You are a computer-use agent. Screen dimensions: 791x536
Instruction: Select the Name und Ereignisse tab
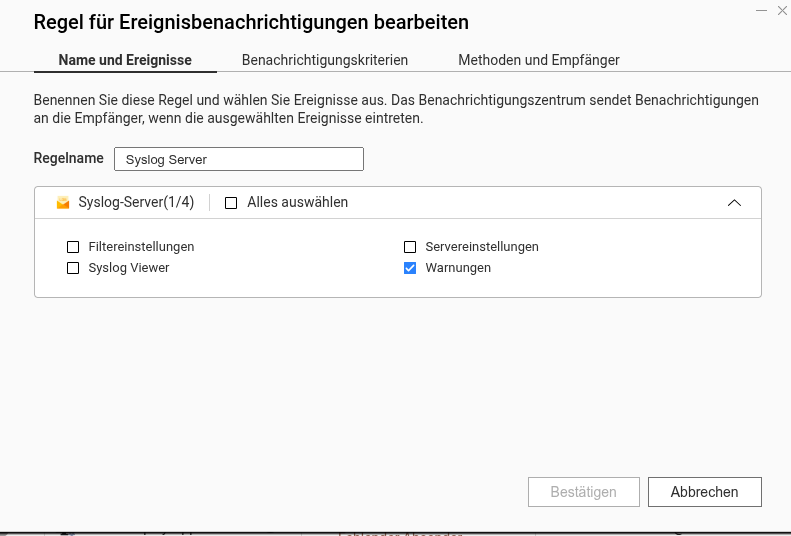[125, 60]
